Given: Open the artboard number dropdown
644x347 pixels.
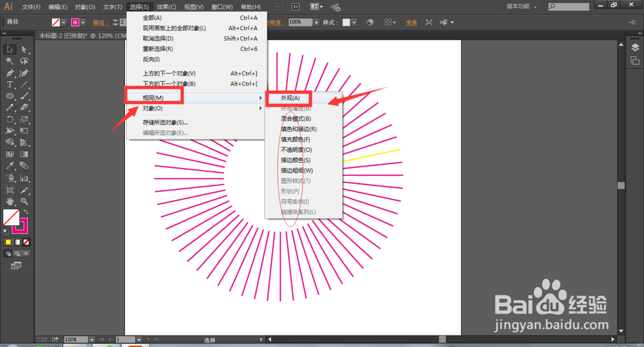Looking at the screenshot, I should point(139,340).
